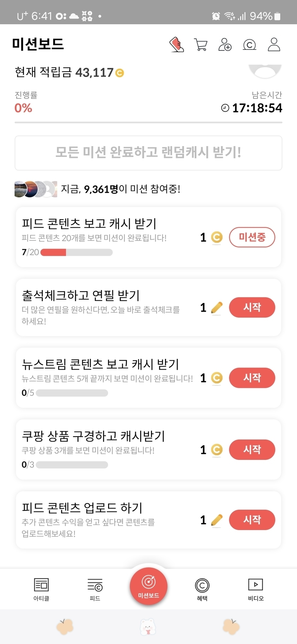Screen dimensions: 297x644
Task: Tap the center 미션보드 button
Action: click(148, 586)
